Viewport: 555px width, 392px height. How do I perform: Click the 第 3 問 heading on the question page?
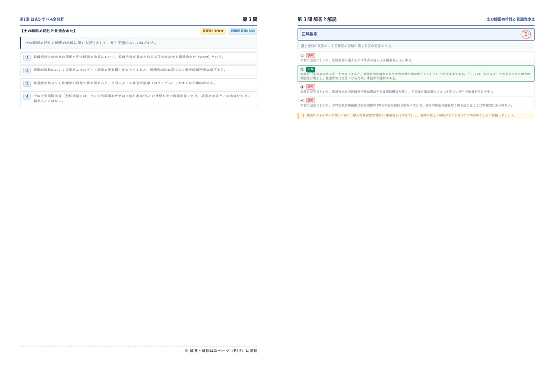click(x=250, y=19)
